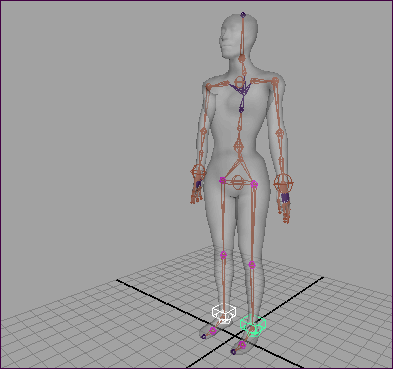Pick the magenta hip joint above the green-control leg

(x=254, y=184)
